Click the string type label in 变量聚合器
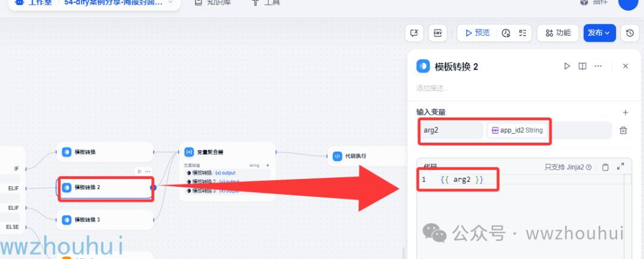This screenshot has width=644, height=259. point(254,165)
